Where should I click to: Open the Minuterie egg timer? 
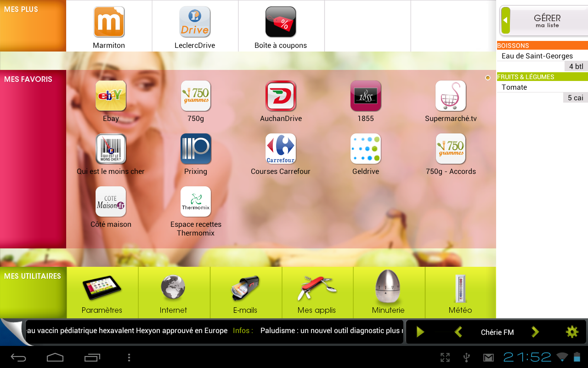tap(388, 288)
